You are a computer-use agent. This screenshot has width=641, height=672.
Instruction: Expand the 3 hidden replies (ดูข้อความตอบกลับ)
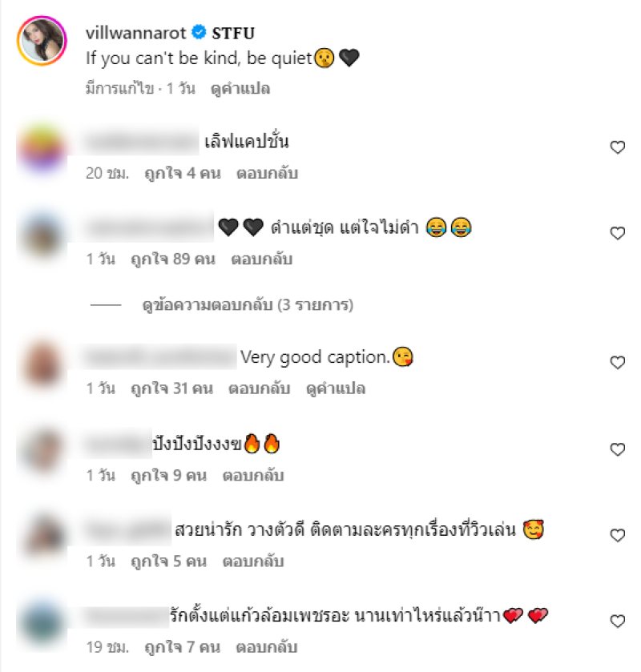[248, 305]
